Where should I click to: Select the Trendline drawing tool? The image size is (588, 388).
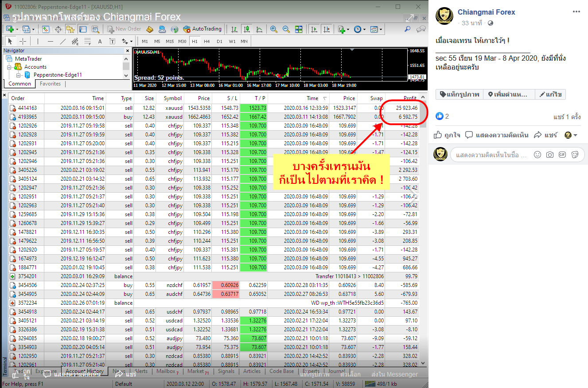coord(63,42)
